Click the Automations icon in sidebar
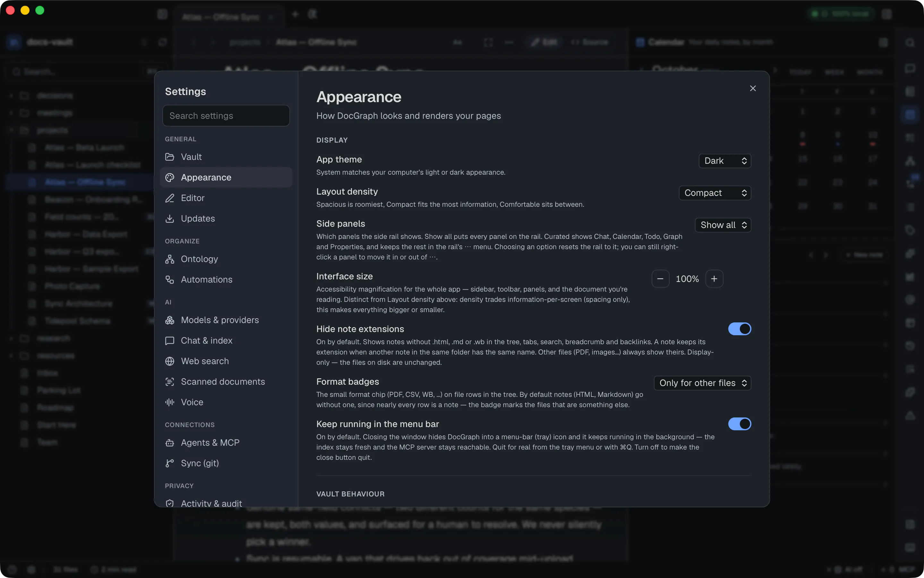924x578 pixels. 169,279
